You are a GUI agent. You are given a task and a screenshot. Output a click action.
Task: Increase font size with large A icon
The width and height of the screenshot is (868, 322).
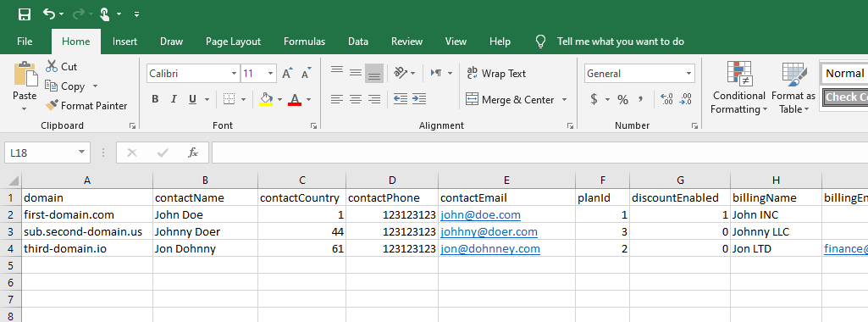click(x=287, y=73)
